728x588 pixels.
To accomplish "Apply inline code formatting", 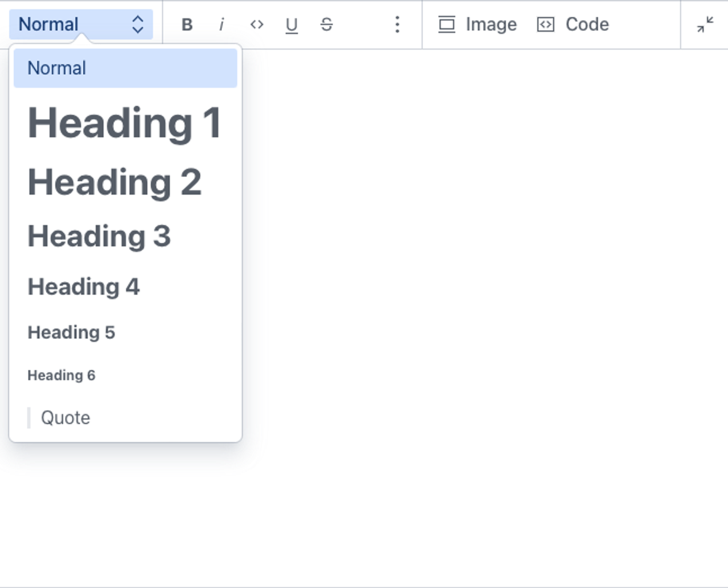I will [257, 25].
